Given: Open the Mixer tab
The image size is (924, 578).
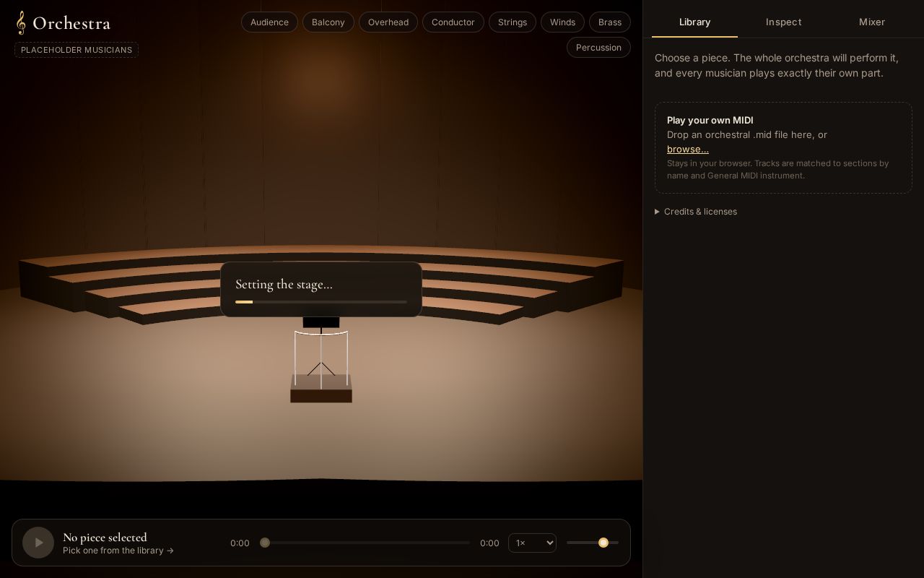Looking at the screenshot, I should (x=871, y=22).
